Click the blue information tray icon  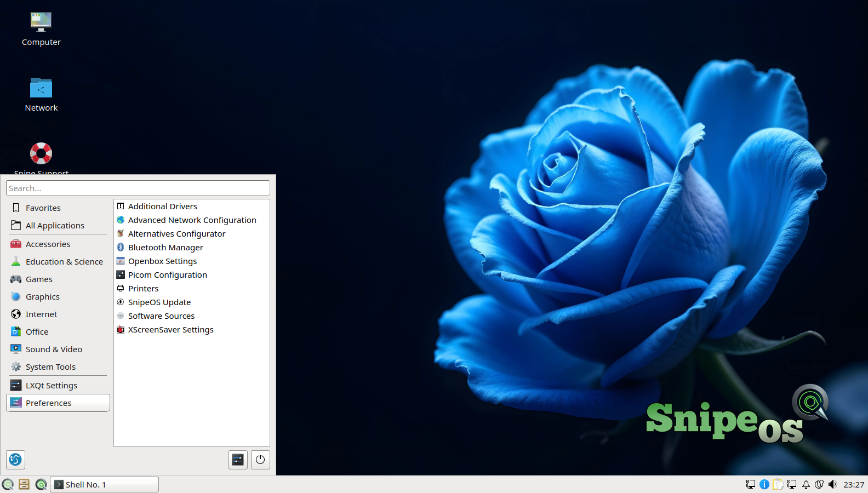(764, 484)
